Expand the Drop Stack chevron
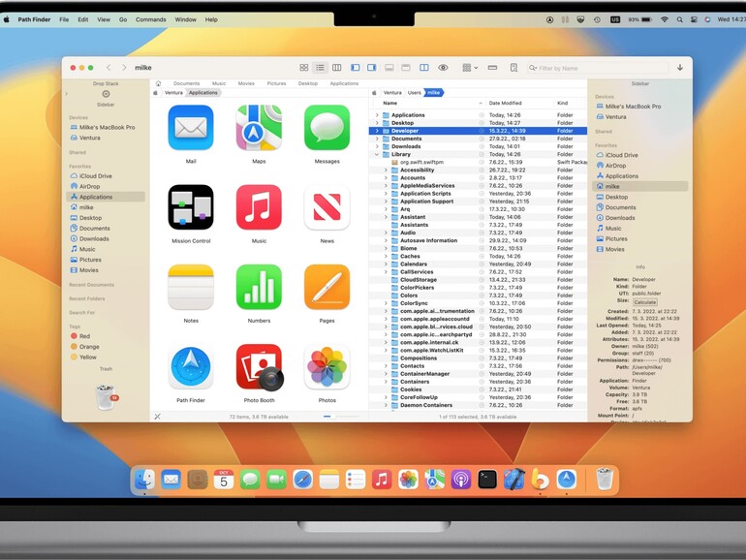This screenshot has height=560, width=746. (66, 94)
